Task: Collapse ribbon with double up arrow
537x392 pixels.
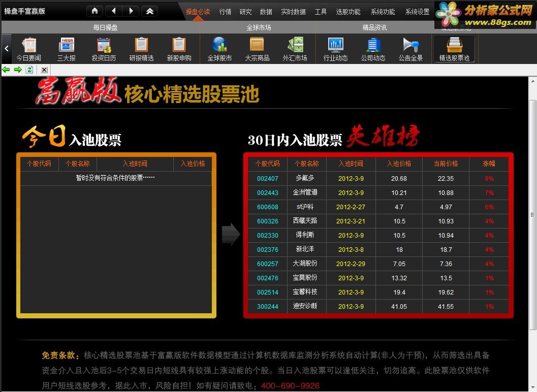Action: point(150,11)
